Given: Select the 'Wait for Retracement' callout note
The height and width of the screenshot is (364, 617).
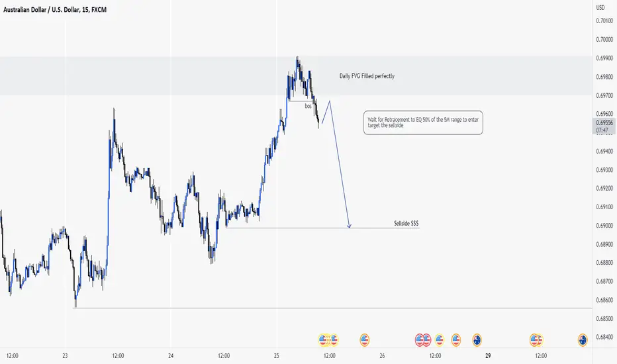Looking at the screenshot, I should 423,122.
